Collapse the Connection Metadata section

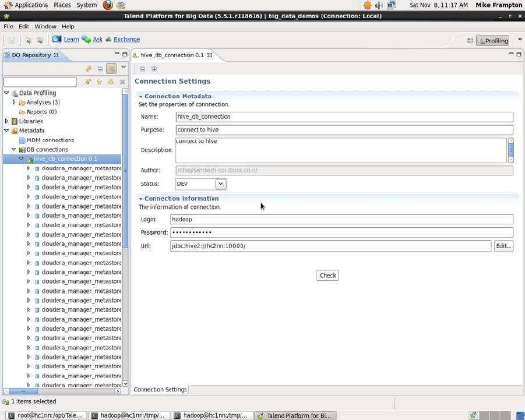click(140, 96)
